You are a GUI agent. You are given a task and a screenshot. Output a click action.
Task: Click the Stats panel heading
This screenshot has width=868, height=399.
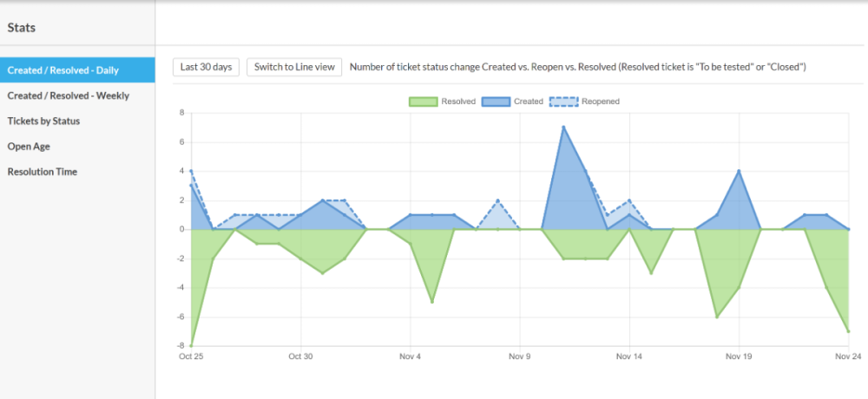[x=22, y=28]
